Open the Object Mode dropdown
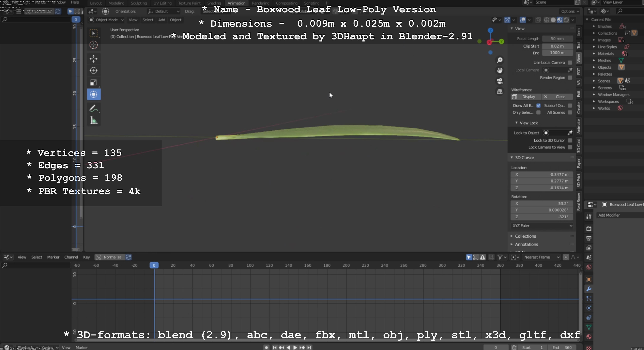This screenshot has height=350, width=644. point(107,20)
